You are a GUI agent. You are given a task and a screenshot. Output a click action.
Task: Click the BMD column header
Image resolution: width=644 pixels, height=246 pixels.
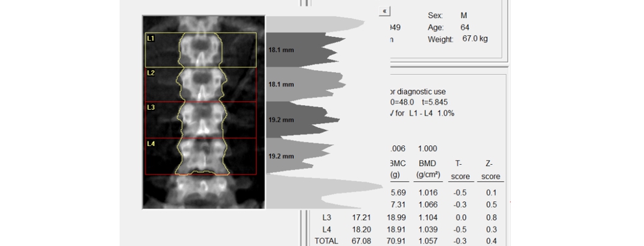[x=428, y=169]
